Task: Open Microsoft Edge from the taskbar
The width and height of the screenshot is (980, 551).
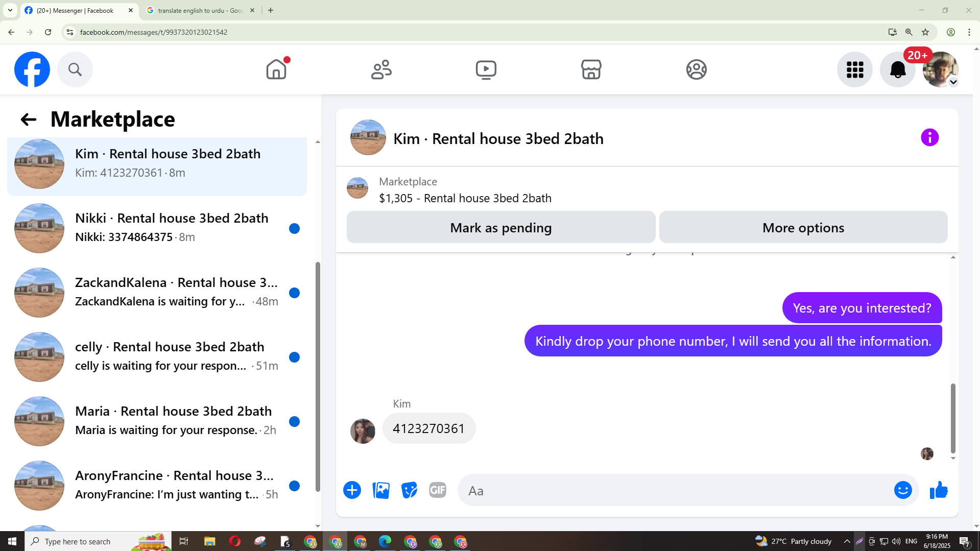Action: click(385, 541)
